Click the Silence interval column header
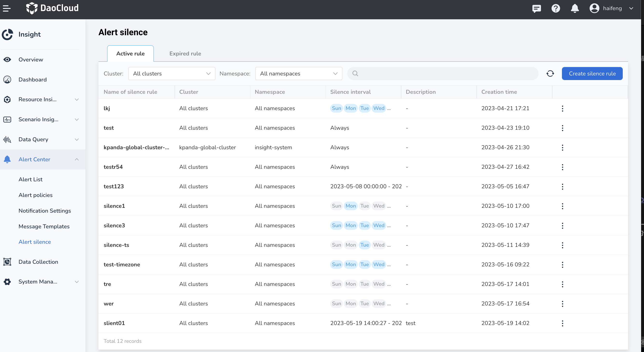644x352 pixels. 350,92
